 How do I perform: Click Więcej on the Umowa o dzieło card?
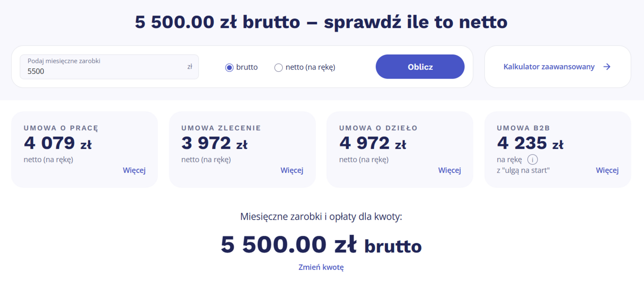pos(449,170)
